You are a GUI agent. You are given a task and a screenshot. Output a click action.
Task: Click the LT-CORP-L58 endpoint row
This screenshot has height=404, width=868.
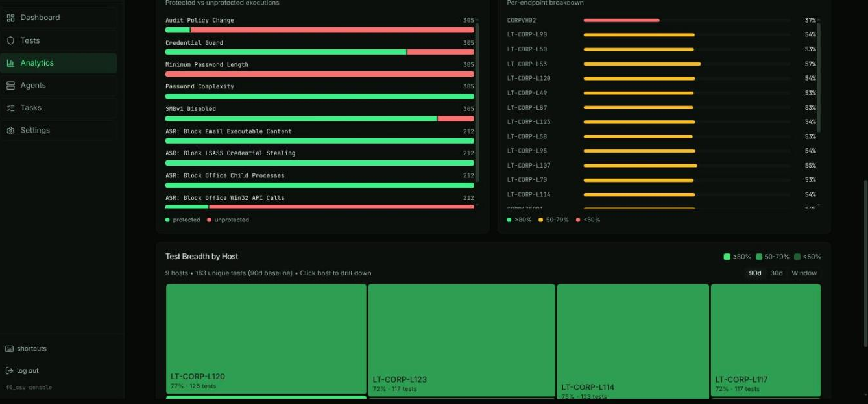click(x=661, y=136)
